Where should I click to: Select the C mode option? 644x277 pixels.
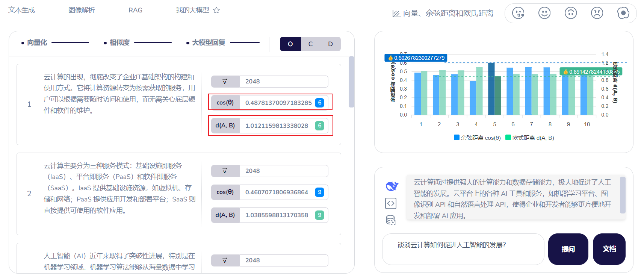click(310, 44)
